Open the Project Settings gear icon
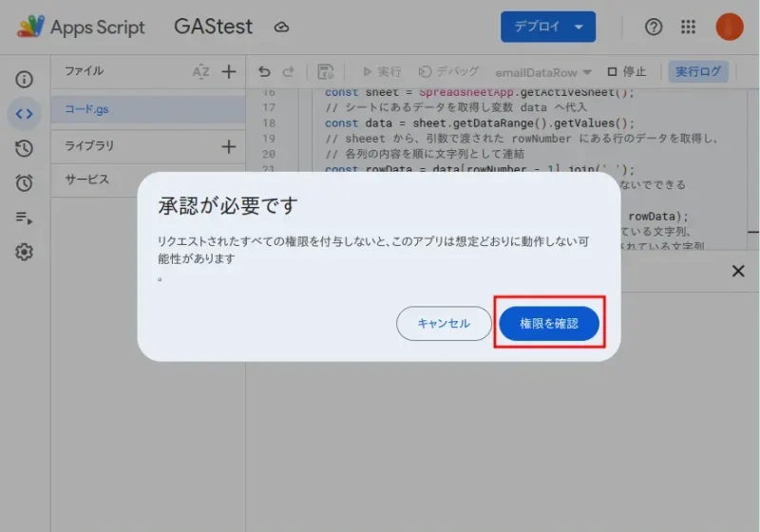Screen dimensions: 760x532 pos(24,252)
